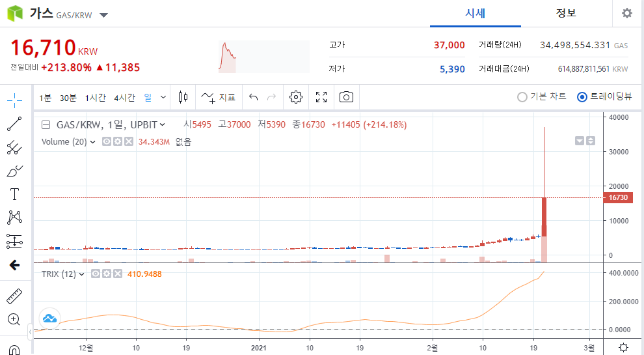This screenshot has width=644, height=355.
Task: Click the NEO GAS coin logo
Action: pos(15,14)
